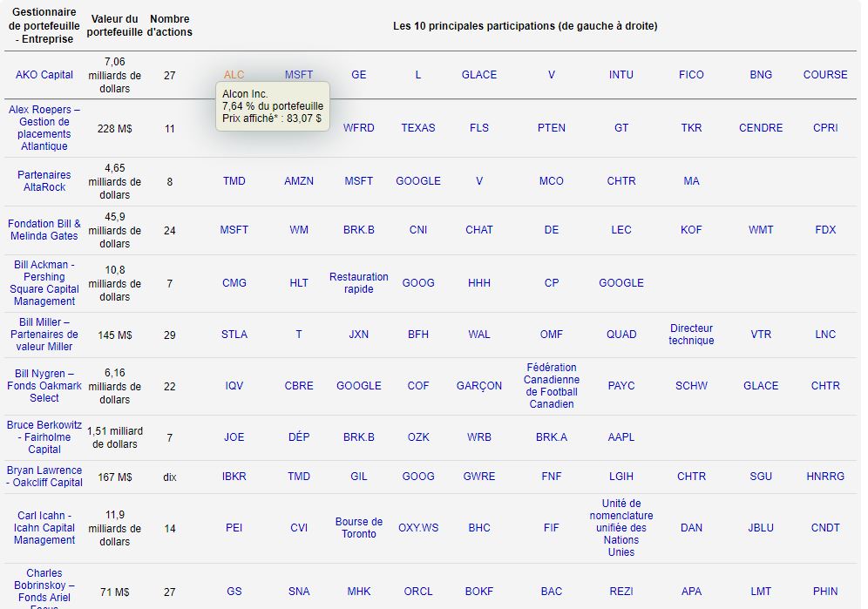Open the GOOGLE holding in Pershing Square row
Image resolution: width=868 pixels, height=609 pixels.
pos(620,283)
